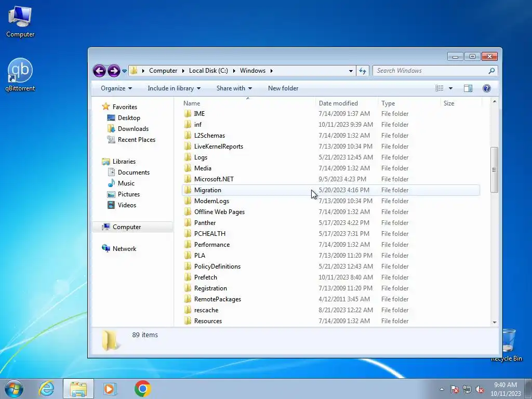Sort by the Name column header
The image size is (532, 399).
pos(248,103)
